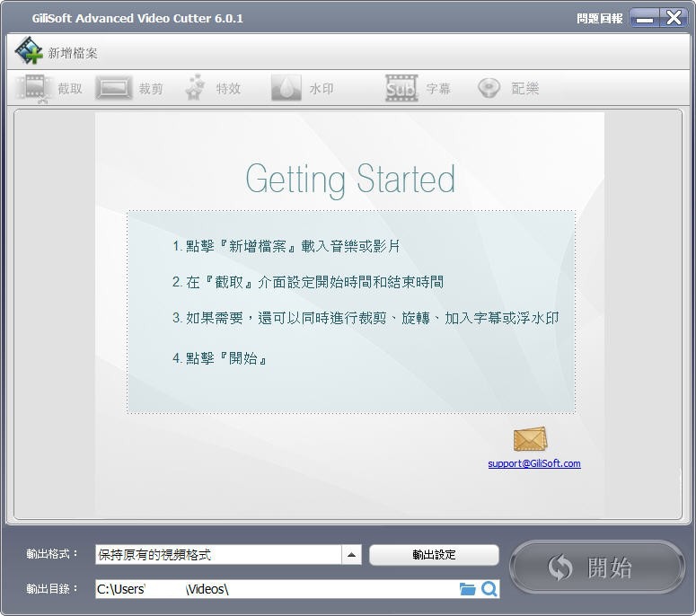
Task: Click the 新增檔案 add file icon
Action: click(x=29, y=50)
